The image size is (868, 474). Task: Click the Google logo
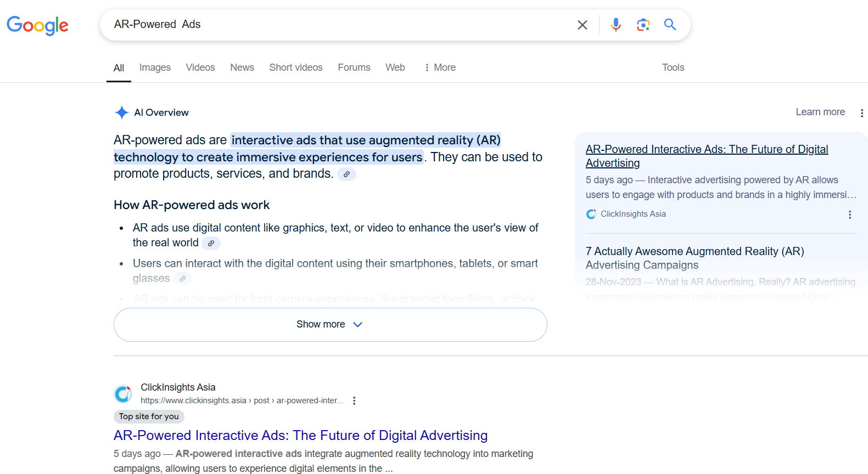point(37,25)
